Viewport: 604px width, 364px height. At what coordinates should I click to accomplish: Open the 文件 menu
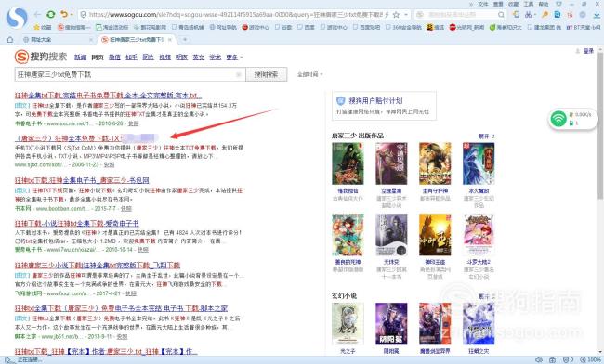click(x=483, y=4)
